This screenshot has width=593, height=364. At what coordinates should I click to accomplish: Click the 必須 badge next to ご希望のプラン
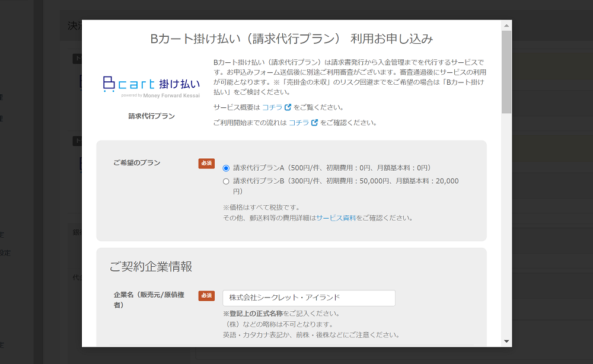pos(206,163)
